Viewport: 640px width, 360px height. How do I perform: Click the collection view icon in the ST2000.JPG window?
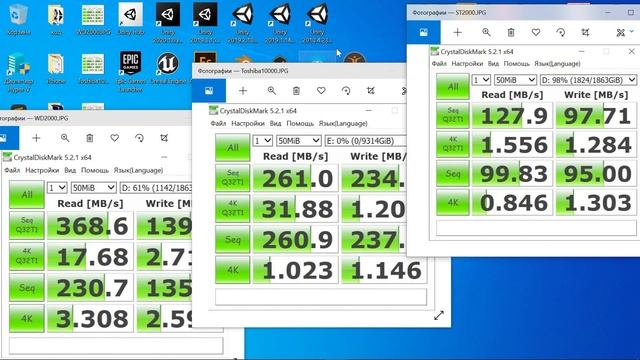[x=424, y=32]
